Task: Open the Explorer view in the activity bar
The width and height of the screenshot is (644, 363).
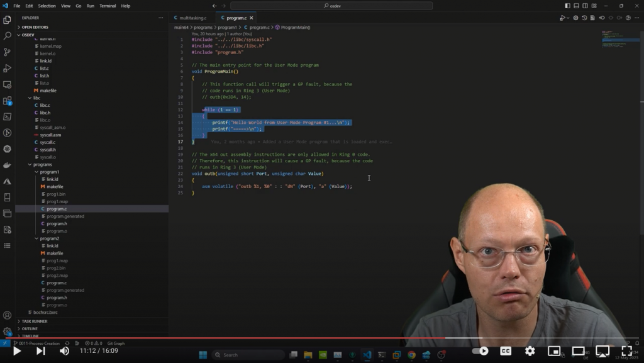Action: [x=7, y=20]
